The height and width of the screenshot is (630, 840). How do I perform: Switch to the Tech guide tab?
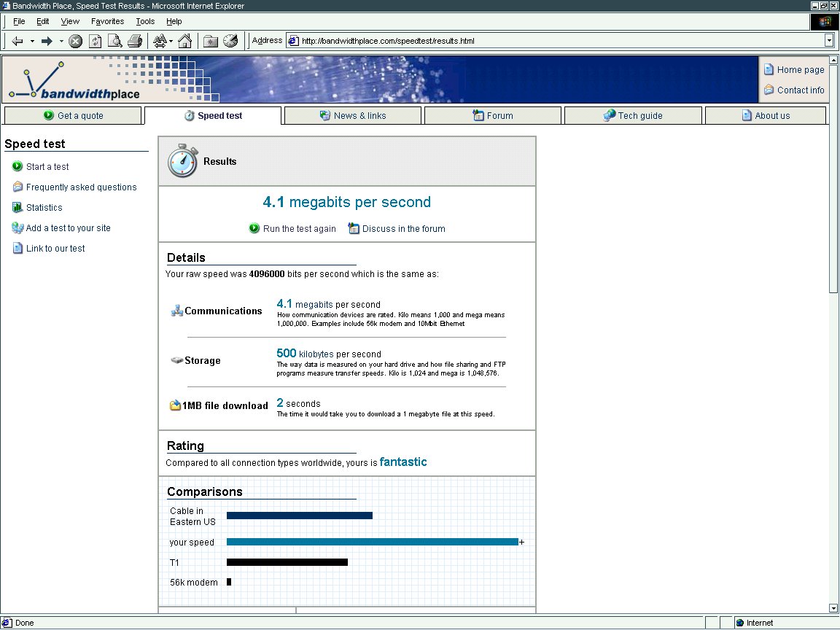tap(633, 115)
